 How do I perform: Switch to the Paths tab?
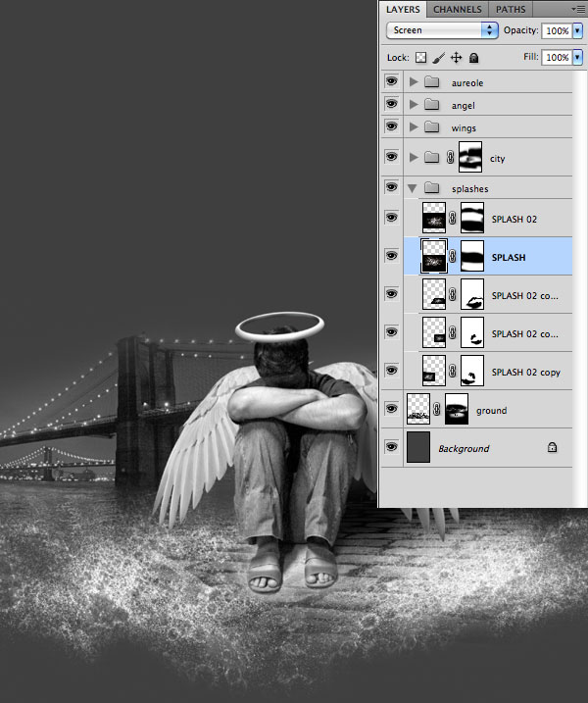click(510, 9)
